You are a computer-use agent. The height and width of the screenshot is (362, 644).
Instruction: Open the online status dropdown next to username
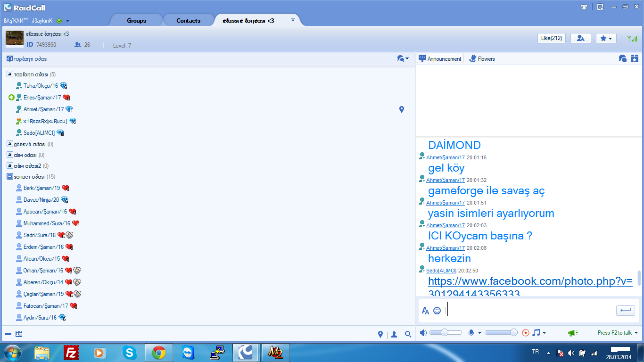click(x=68, y=21)
